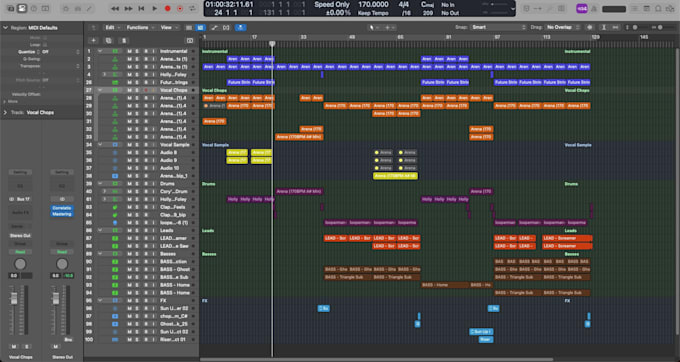Toggle the Show Automation button

[214, 27]
